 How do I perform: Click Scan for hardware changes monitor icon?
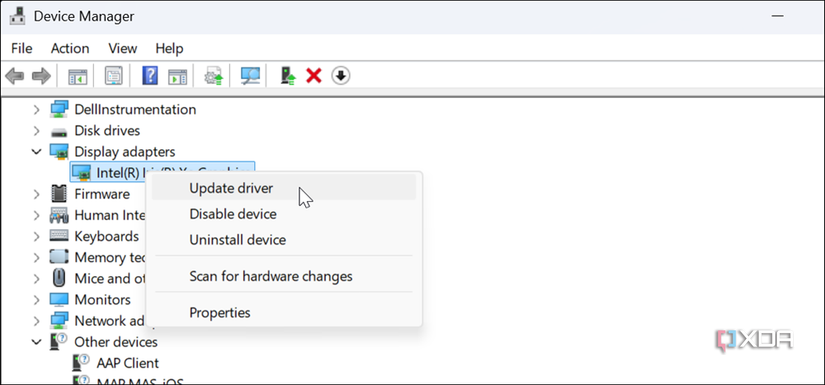pyautogui.click(x=250, y=76)
